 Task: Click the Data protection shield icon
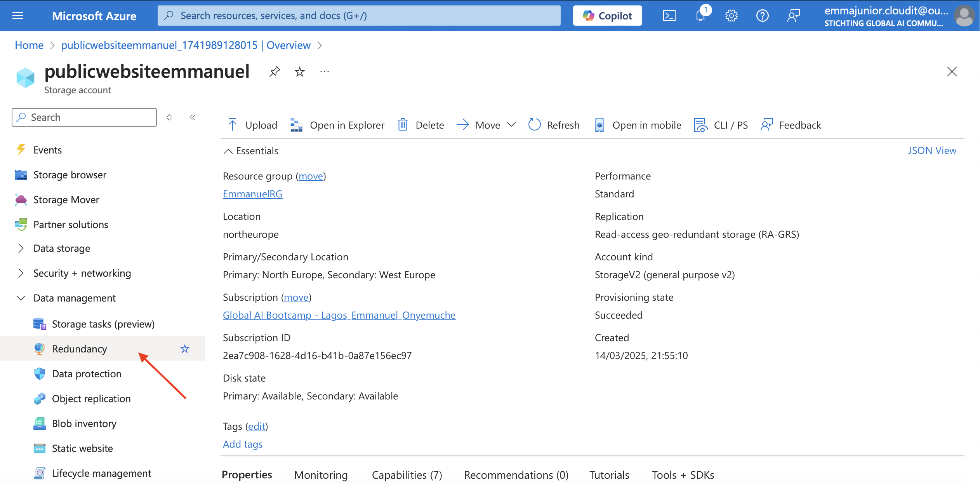coord(39,373)
